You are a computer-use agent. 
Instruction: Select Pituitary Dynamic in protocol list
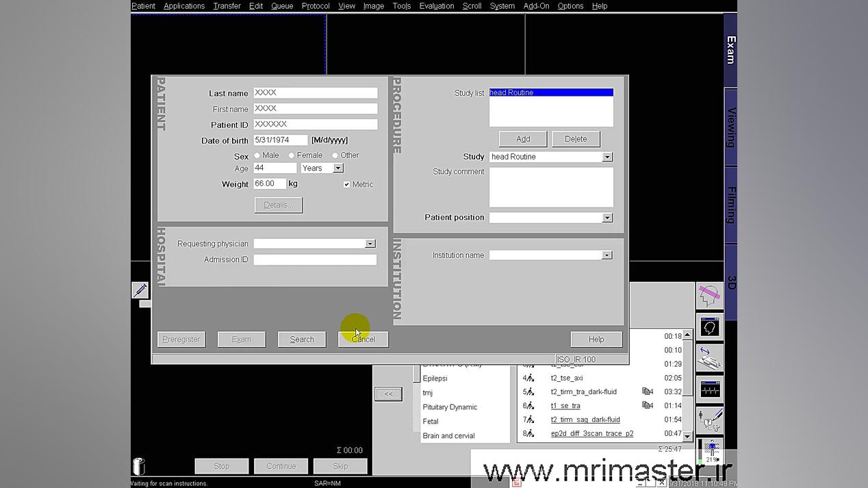[450, 407]
